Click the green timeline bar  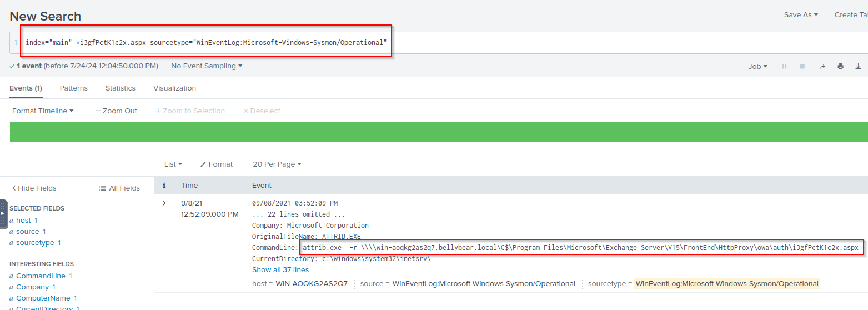439,132
